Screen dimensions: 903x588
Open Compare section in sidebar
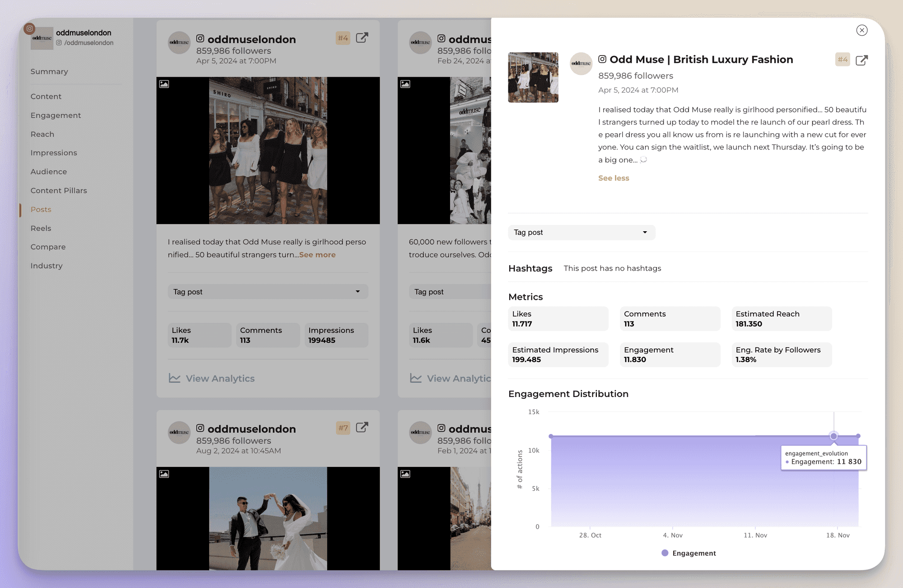click(x=48, y=247)
